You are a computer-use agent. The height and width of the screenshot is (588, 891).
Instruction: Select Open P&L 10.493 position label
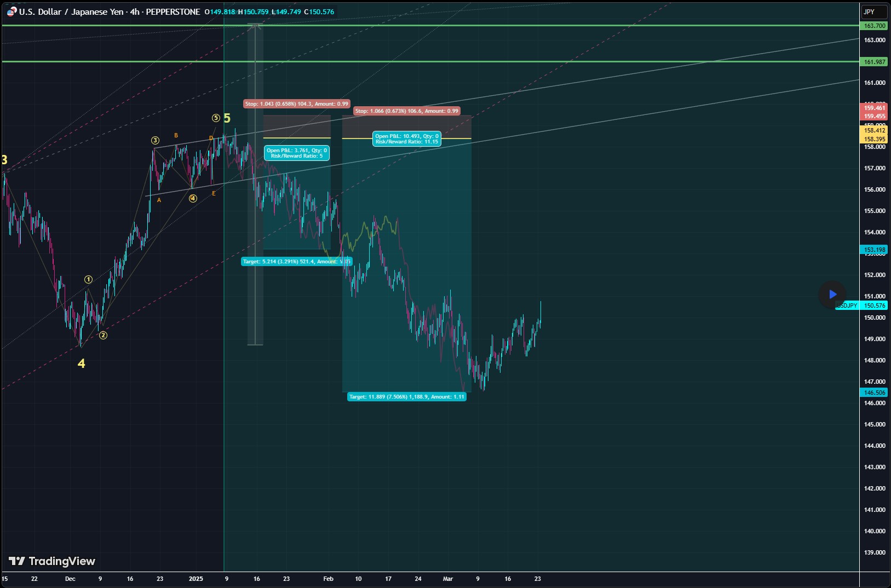click(x=407, y=139)
